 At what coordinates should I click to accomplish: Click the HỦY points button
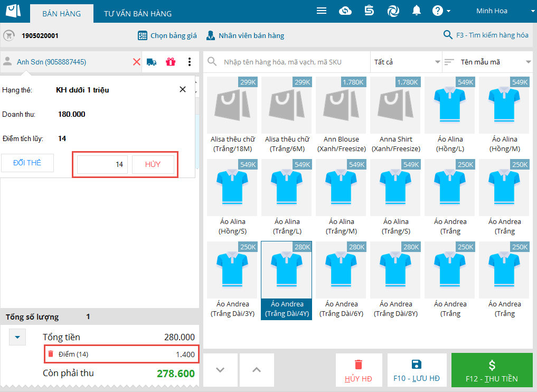click(x=153, y=164)
